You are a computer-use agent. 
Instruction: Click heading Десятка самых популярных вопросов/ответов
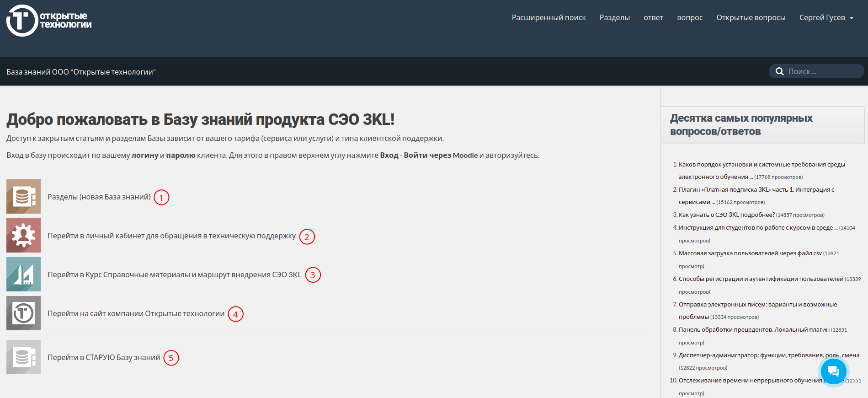[741, 125]
